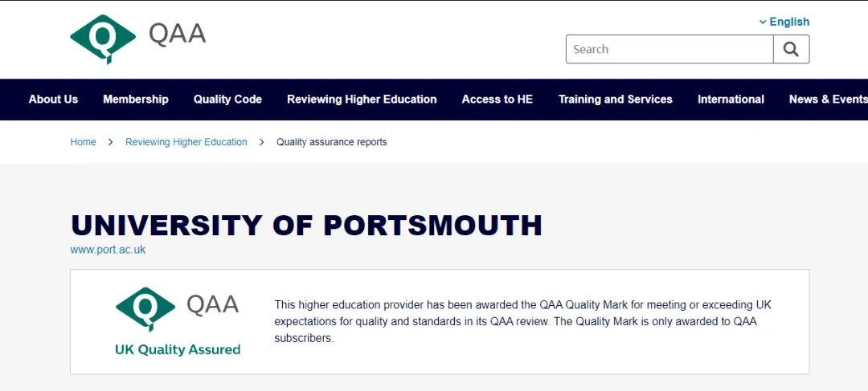Image resolution: width=868 pixels, height=391 pixels.
Task: Open the About Us menu
Action: pyautogui.click(x=53, y=100)
